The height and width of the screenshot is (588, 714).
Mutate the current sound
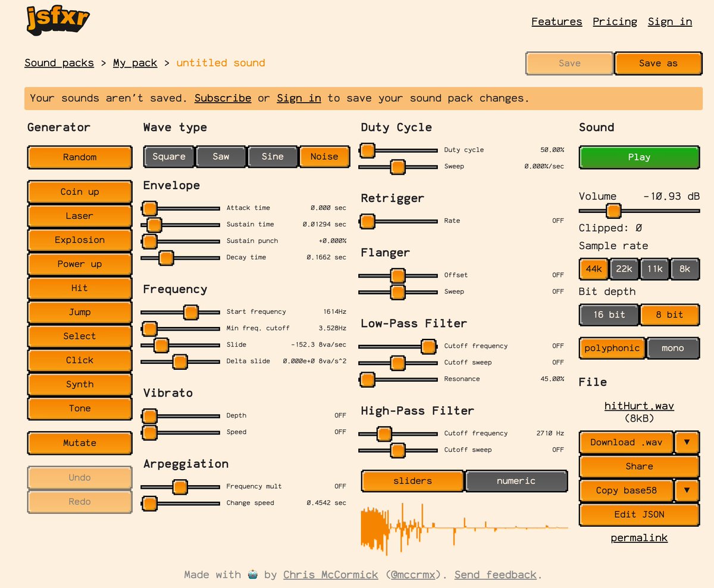pos(80,443)
